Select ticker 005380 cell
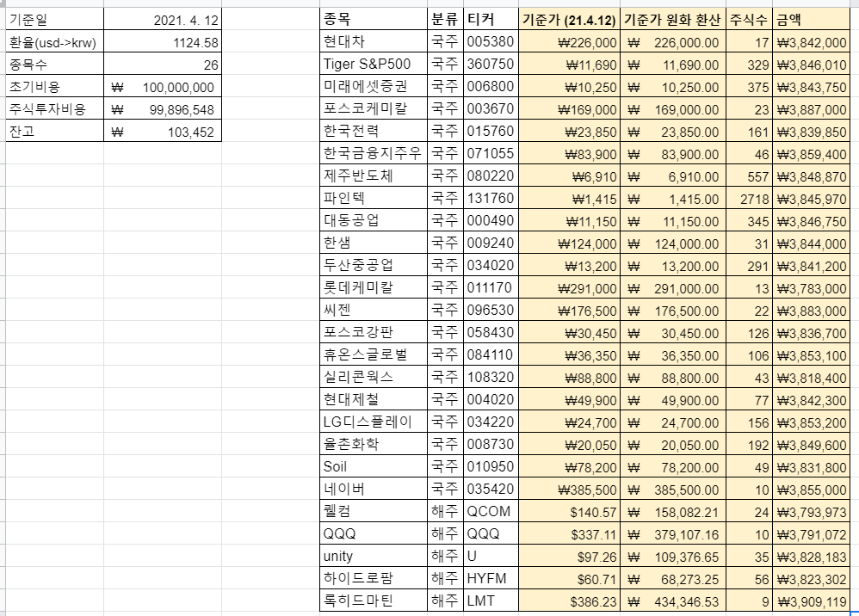Screen dimensions: 859x616 [x=491, y=42]
